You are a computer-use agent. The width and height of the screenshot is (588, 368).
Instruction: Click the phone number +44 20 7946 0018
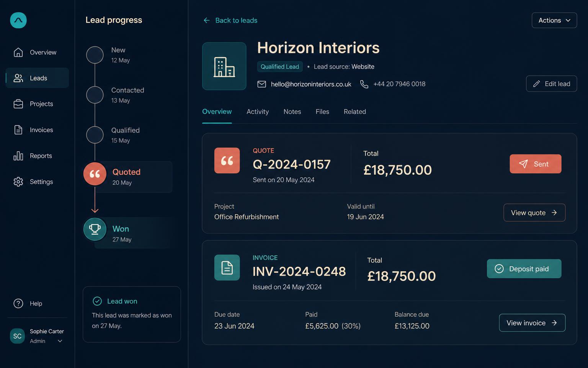pyautogui.click(x=399, y=84)
